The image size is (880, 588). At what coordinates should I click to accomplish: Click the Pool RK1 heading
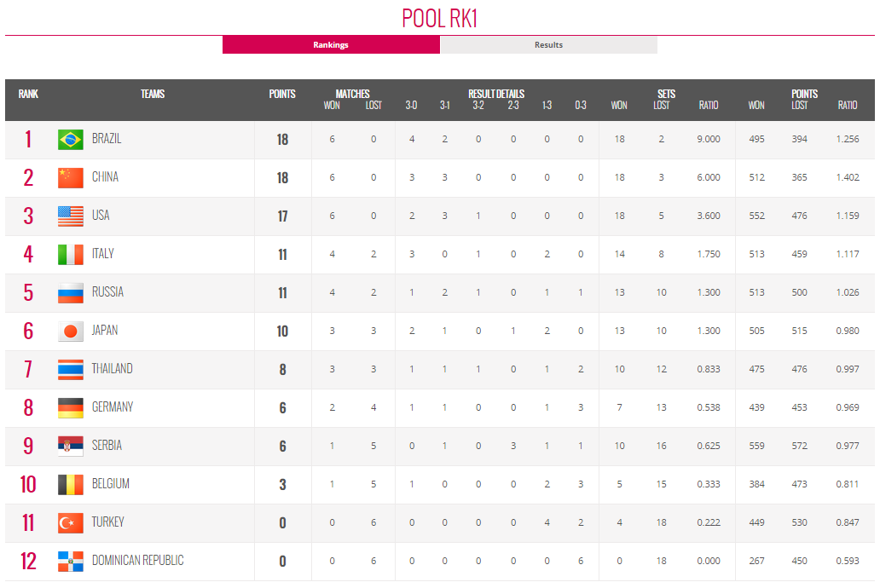point(439,19)
